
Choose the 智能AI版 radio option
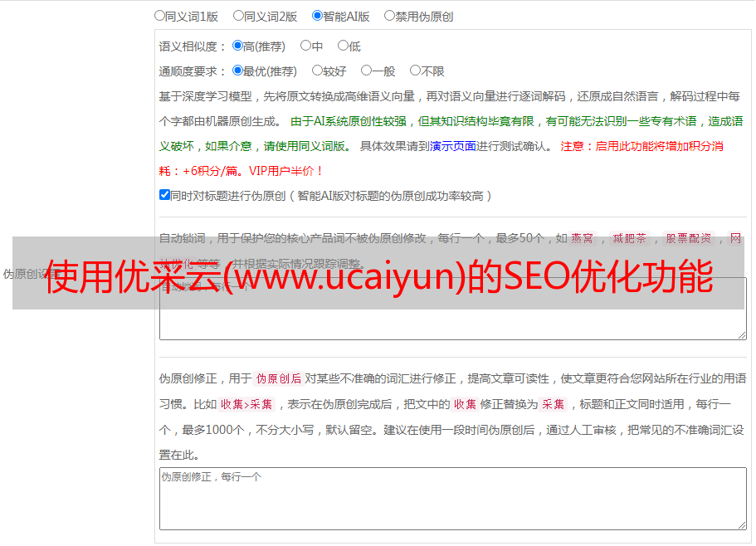pos(317,16)
